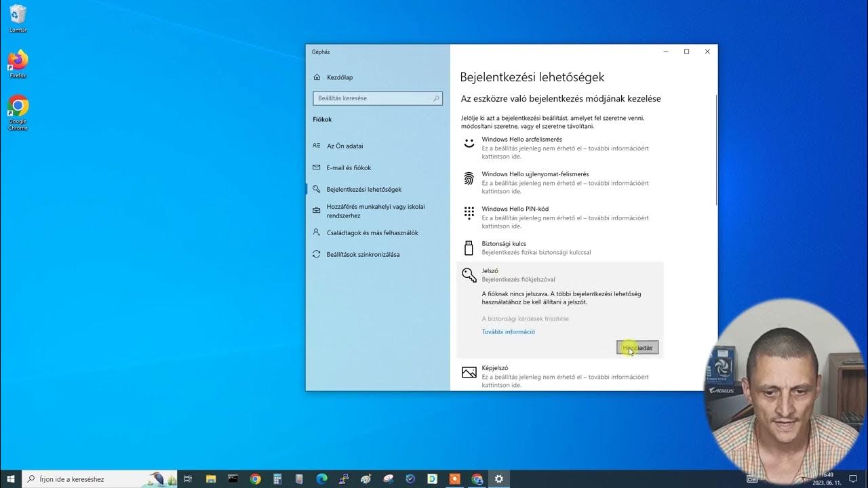The height and width of the screenshot is (488, 868).
Task: Open Calculator from taskbar
Action: pos(277,479)
